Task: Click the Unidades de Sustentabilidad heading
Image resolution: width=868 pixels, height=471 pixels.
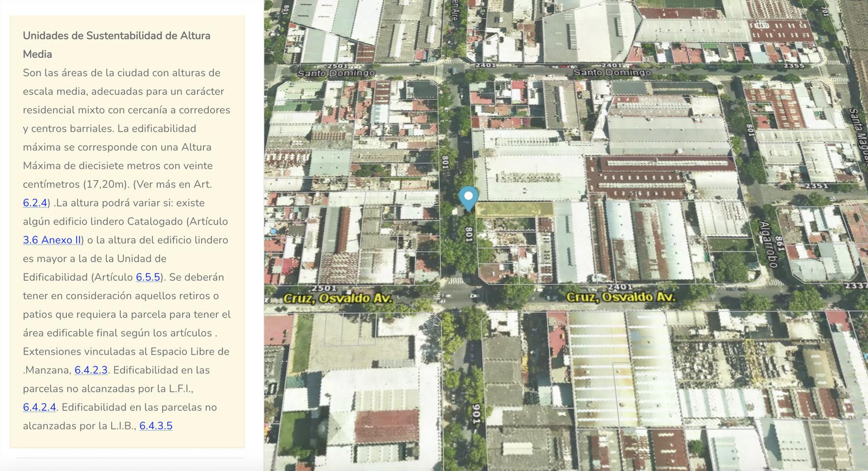Action: pyautogui.click(x=117, y=45)
